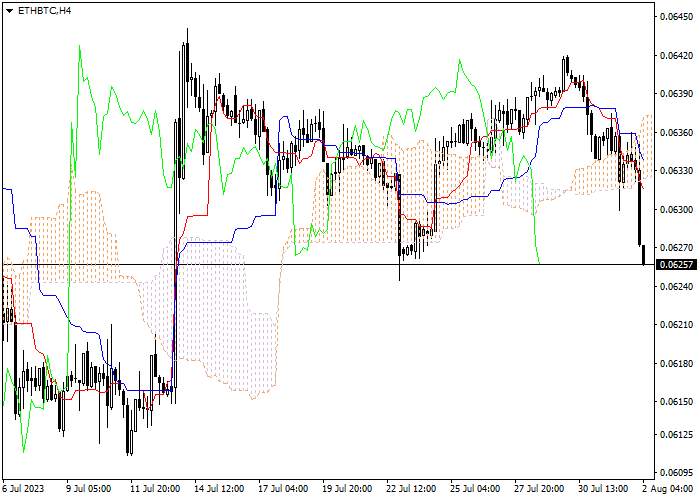Click the 0.06240 price axis label
Viewport: 700px width, 500px height.
point(677,286)
